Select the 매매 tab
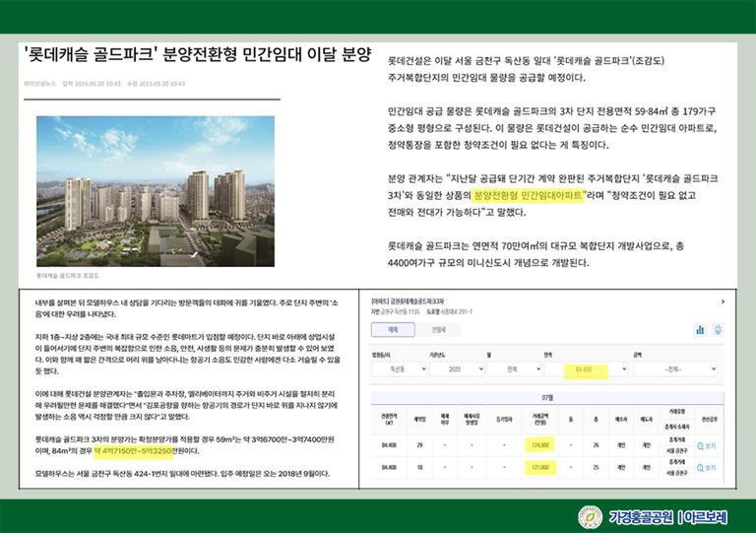Screen dimensions: 756x533 coord(393,329)
